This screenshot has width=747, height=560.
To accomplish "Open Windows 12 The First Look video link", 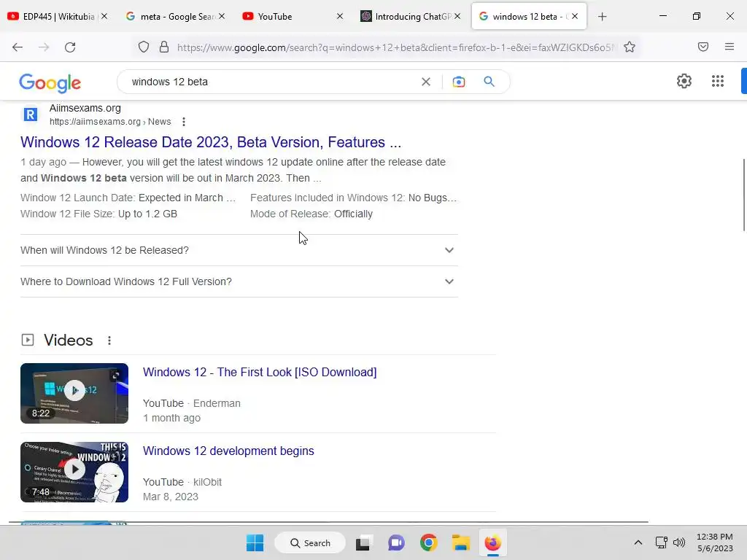I will 260,372.
